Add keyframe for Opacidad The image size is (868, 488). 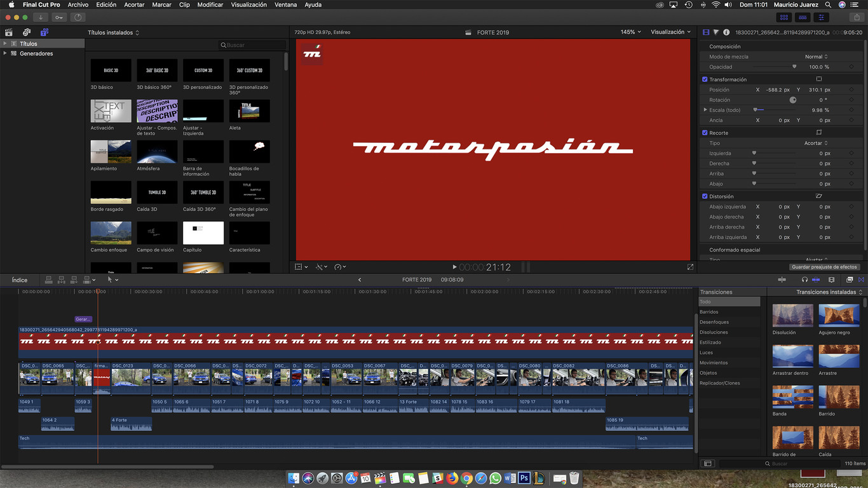click(x=851, y=67)
